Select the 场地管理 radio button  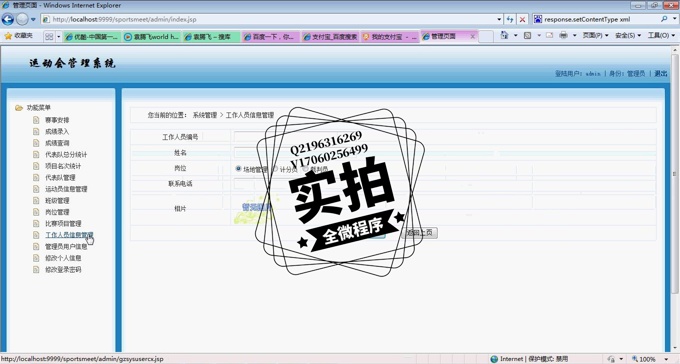click(239, 168)
